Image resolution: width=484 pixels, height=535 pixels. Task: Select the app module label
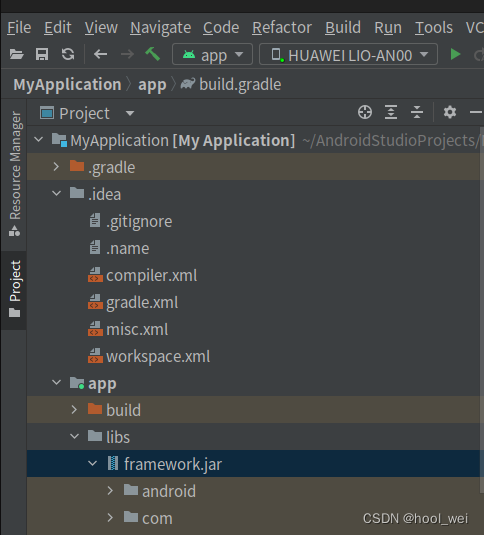click(102, 384)
